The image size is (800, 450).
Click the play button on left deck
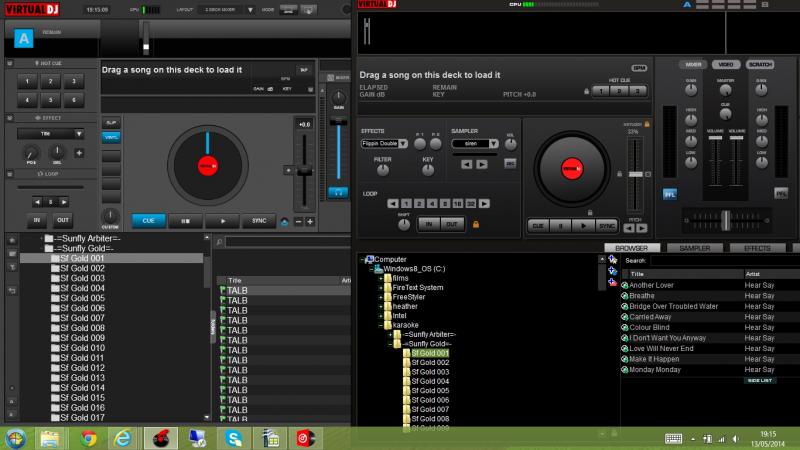click(x=222, y=221)
